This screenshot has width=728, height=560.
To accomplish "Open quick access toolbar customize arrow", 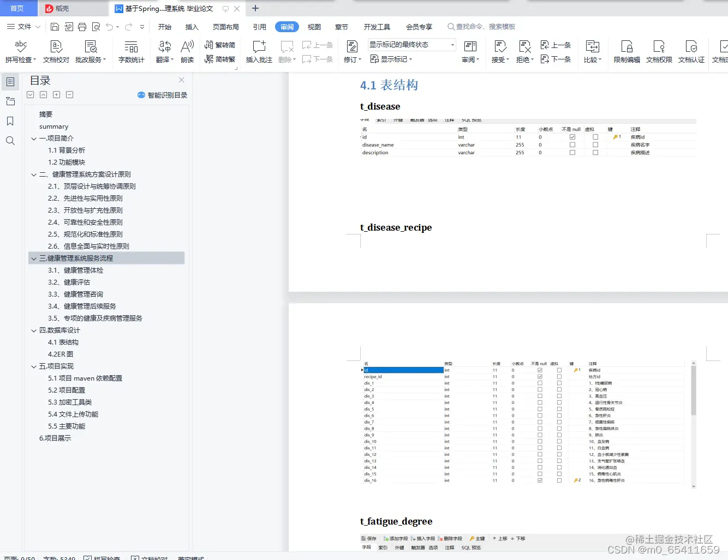I will point(142,27).
